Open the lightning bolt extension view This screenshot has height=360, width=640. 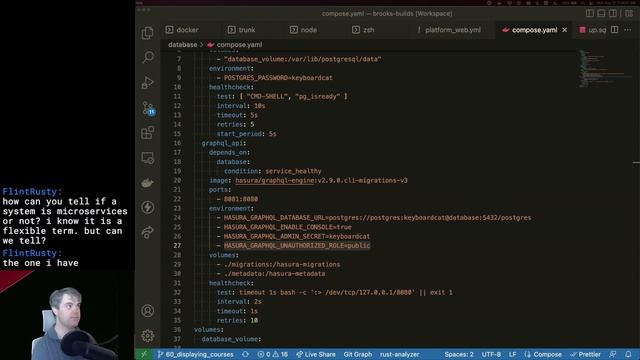click(148, 207)
